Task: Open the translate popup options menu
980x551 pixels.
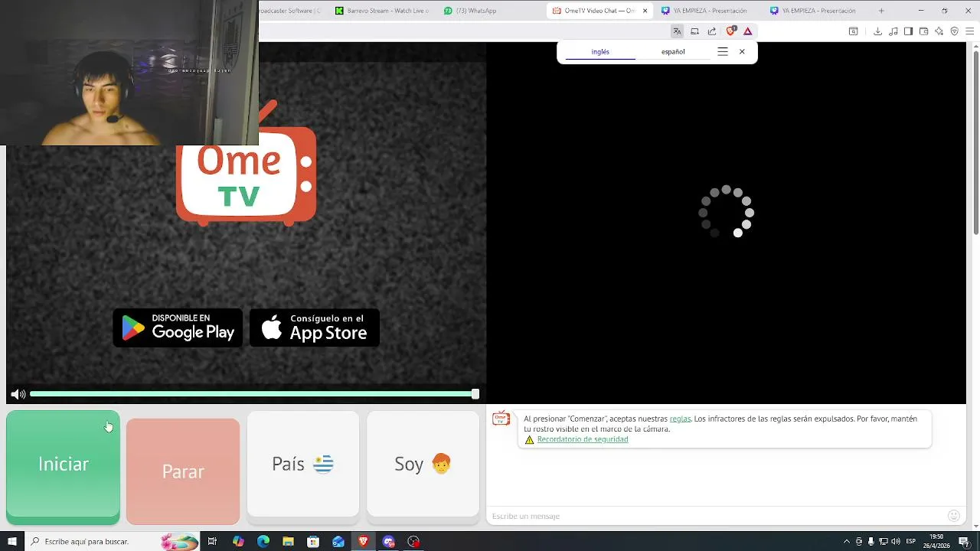Action: click(x=723, y=52)
